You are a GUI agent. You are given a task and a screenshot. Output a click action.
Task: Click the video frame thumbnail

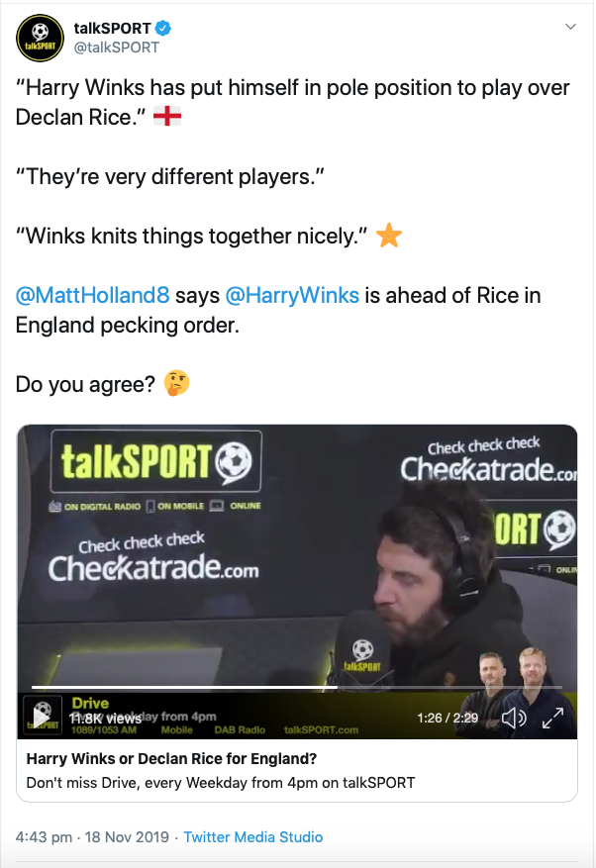297,581
